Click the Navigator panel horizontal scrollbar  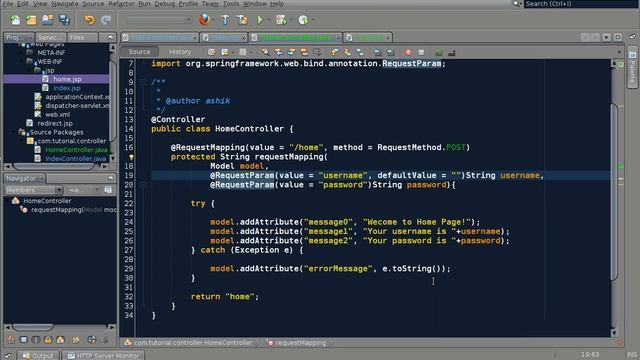[33, 327]
